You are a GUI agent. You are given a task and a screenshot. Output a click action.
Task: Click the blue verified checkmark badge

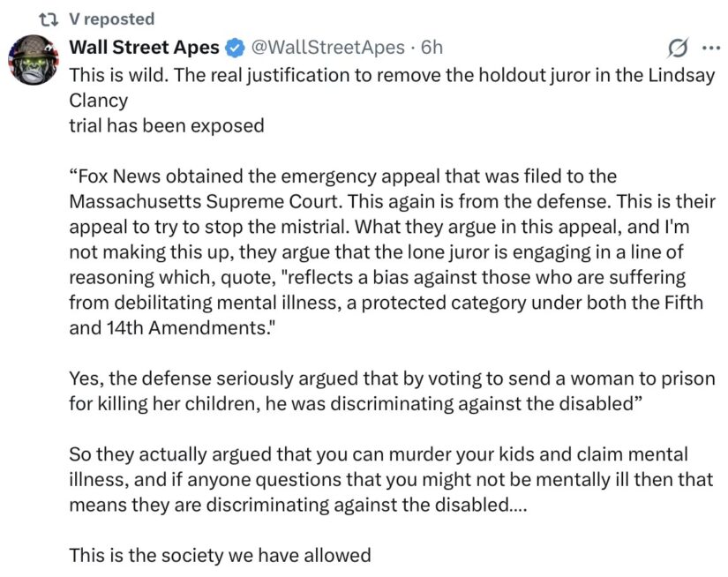click(235, 48)
